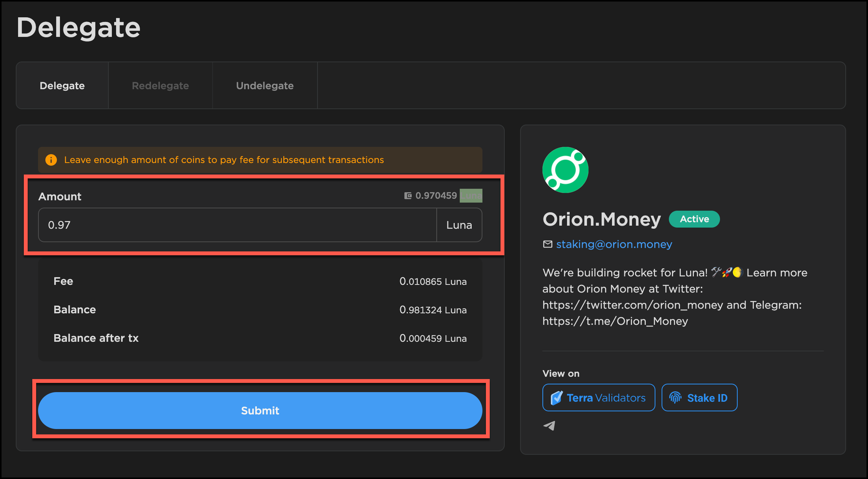This screenshot has height=479, width=868.
Task: Open the staking@orion.money email link
Action: pyautogui.click(x=614, y=244)
